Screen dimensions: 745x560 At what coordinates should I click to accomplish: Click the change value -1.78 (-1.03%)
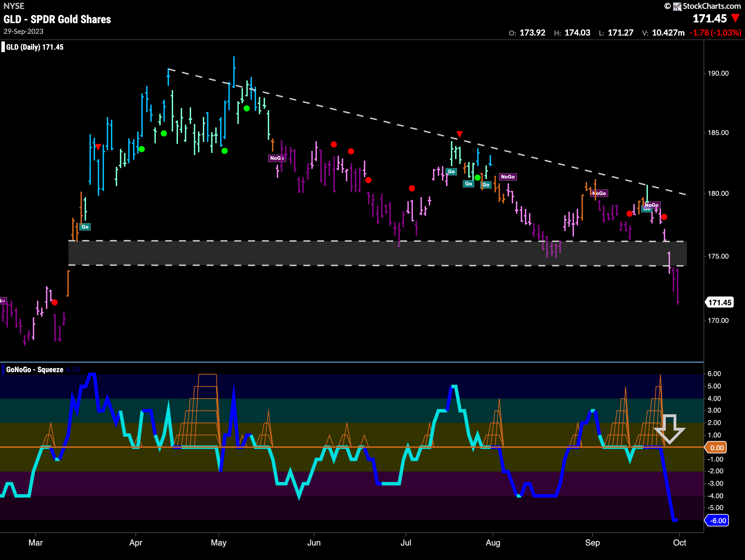click(715, 33)
